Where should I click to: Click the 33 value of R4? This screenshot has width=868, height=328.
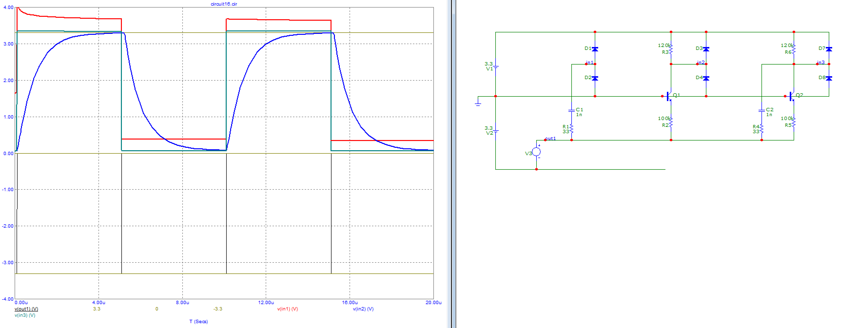pos(756,131)
